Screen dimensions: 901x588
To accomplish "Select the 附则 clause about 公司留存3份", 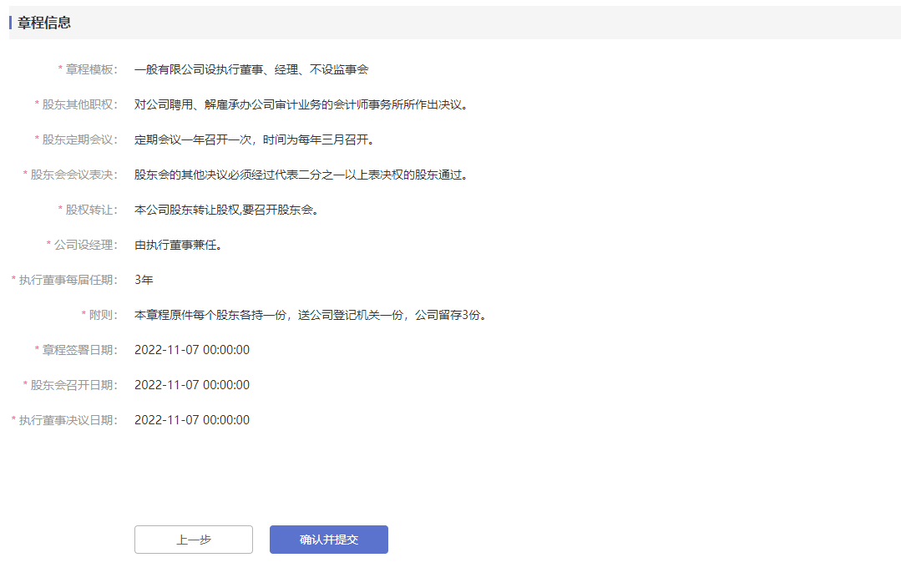I will pos(310,315).
